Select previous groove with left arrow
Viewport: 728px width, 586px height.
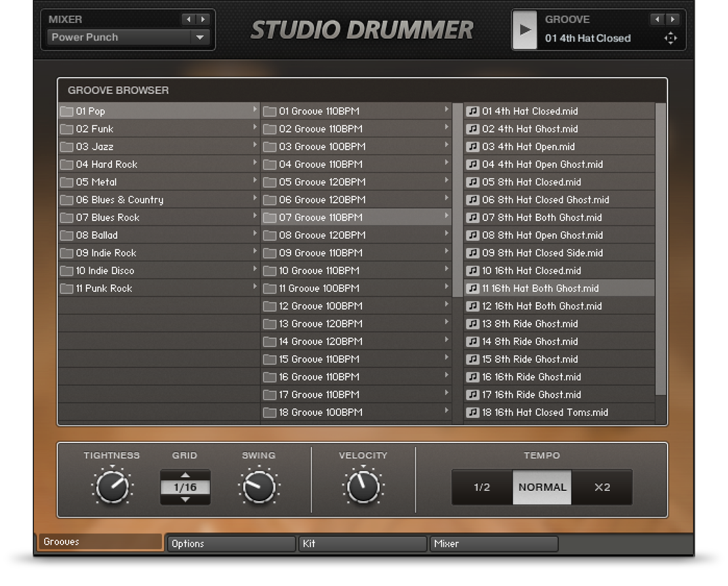[658, 20]
